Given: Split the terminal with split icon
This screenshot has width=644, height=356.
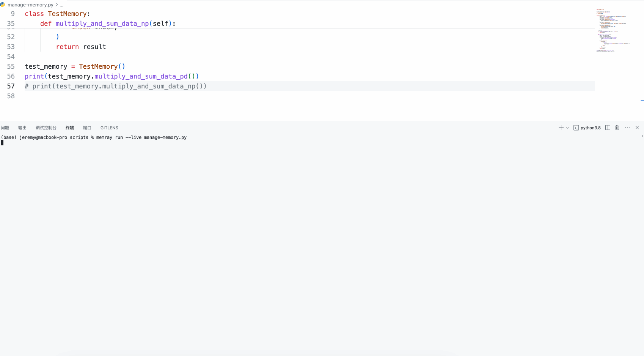Looking at the screenshot, I should point(608,128).
